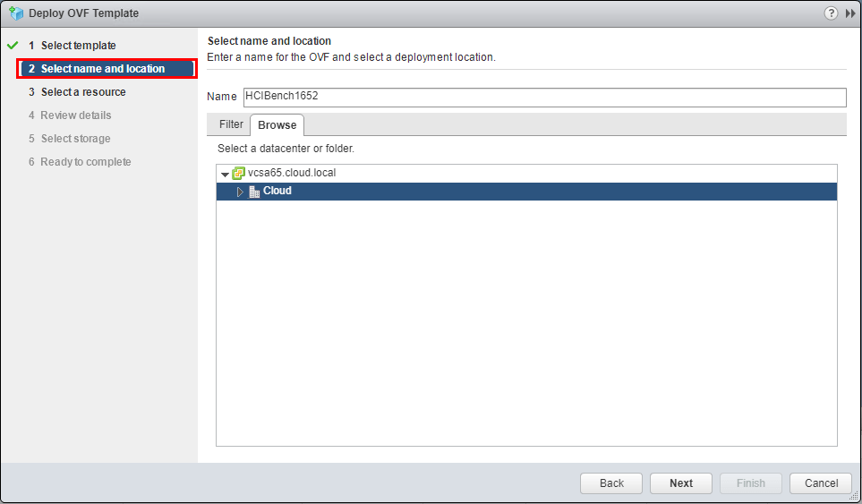
Task: Proceed with the Next button
Action: point(680,483)
